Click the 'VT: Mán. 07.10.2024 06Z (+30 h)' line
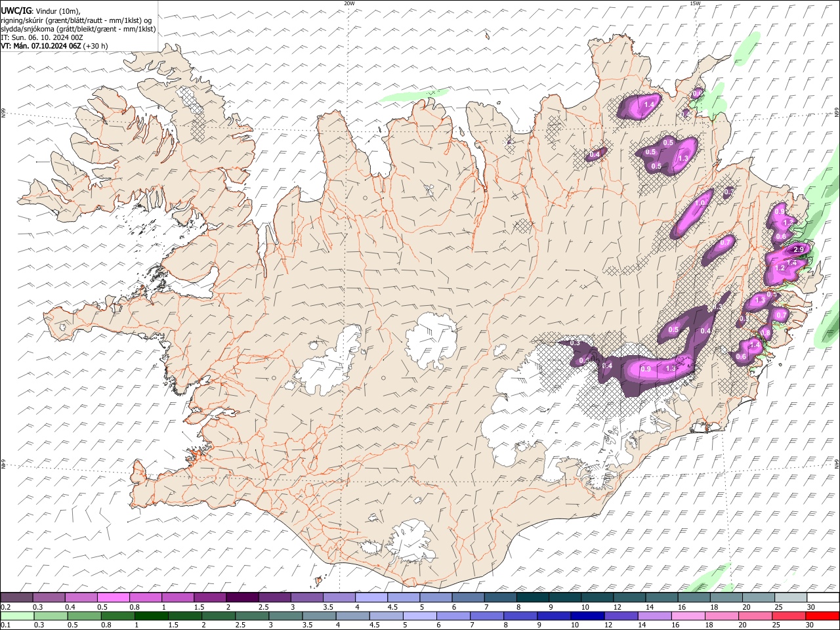Image resolution: width=840 pixels, height=630 pixels. click(x=54, y=46)
